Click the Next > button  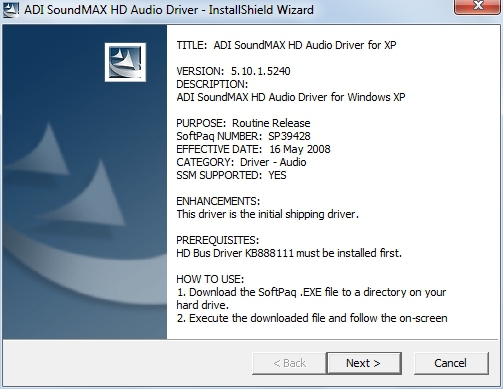coord(364,363)
